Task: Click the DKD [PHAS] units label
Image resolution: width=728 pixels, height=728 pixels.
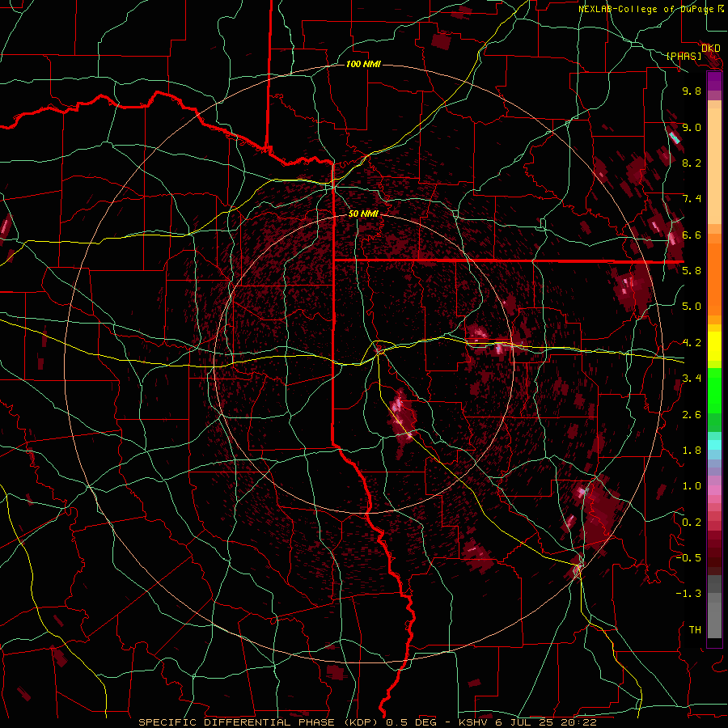Action: click(692, 52)
